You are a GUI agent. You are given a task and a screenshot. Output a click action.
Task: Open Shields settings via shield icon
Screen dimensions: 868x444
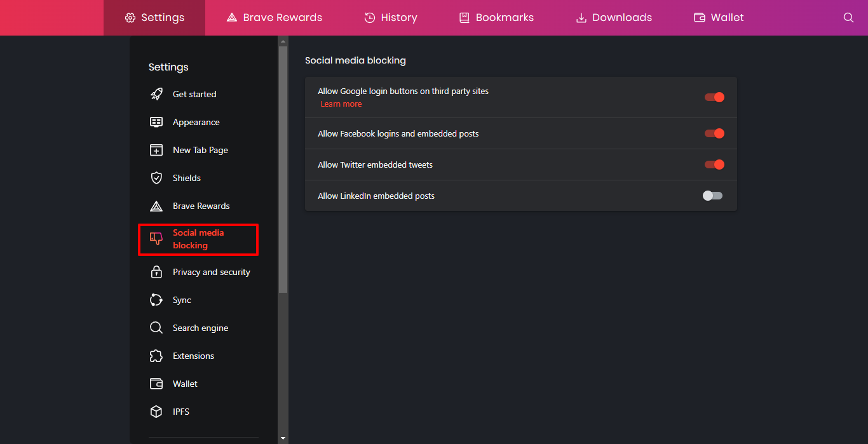click(x=156, y=177)
